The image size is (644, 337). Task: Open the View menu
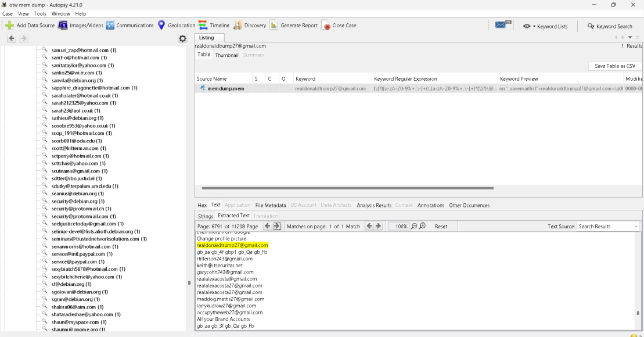click(23, 13)
